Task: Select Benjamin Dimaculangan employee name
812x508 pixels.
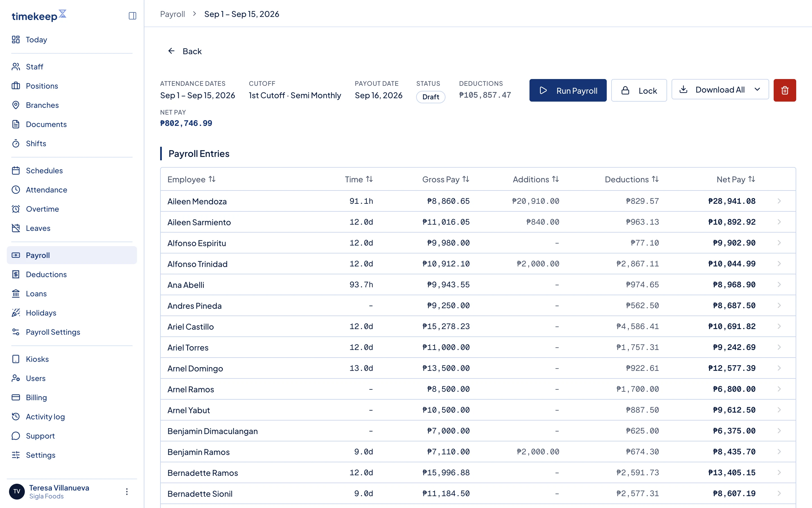Action: pyautogui.click(x=212, y=431)
